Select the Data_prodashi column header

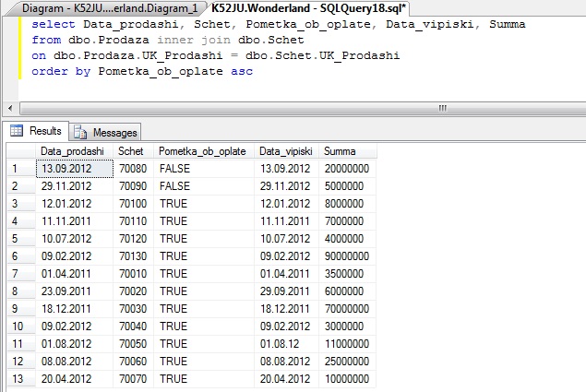coord(75,151)
